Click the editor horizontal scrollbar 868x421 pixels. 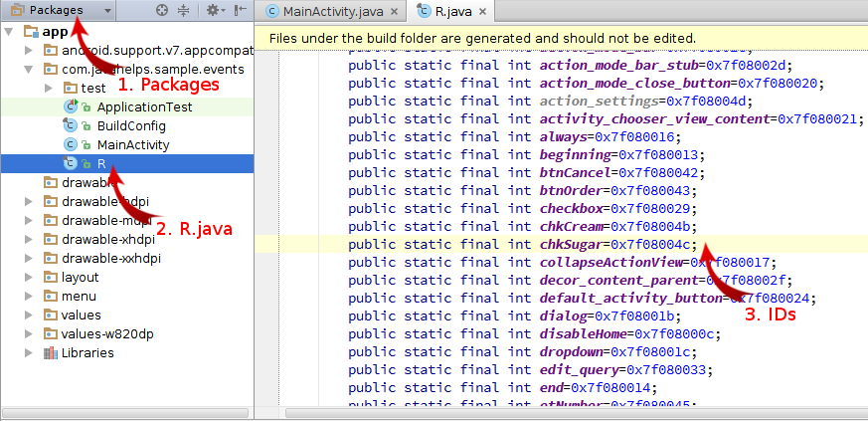pos(577,413)
